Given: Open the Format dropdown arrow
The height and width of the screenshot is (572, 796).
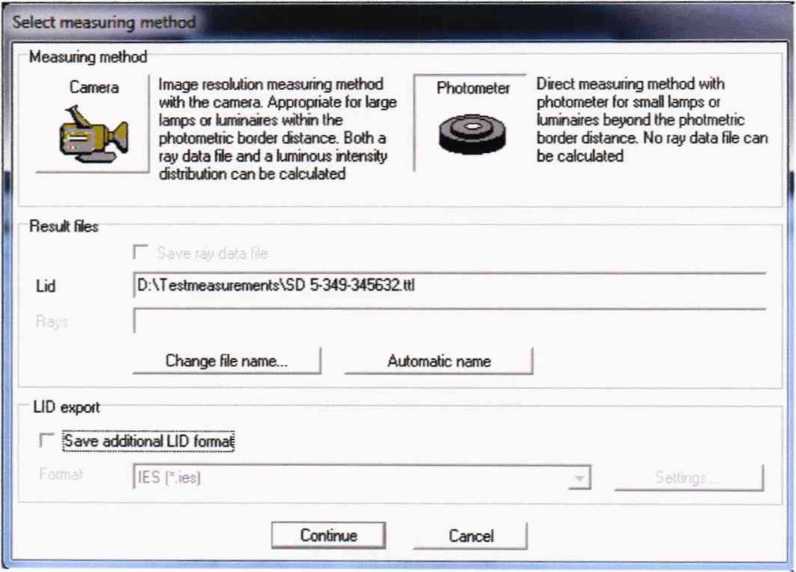Looking at the screenshot, I should pos(578,480).
